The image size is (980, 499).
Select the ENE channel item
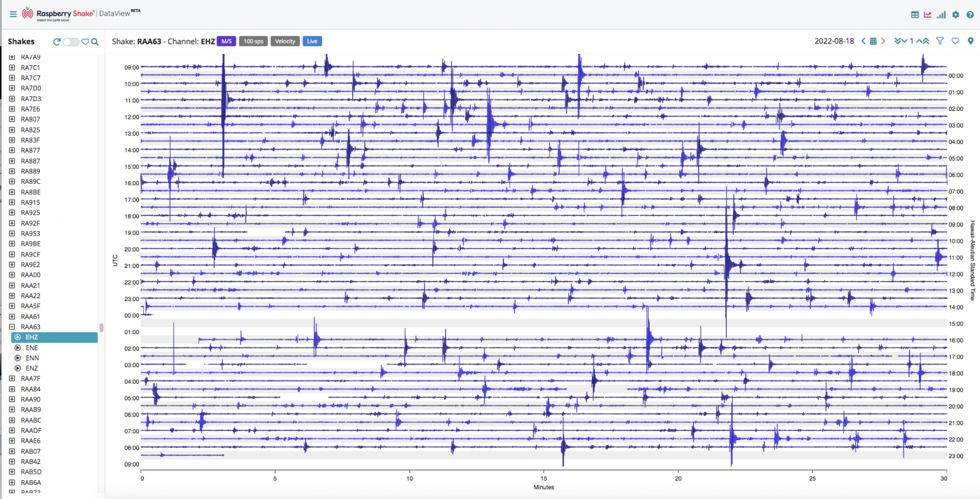click(32, 348)
